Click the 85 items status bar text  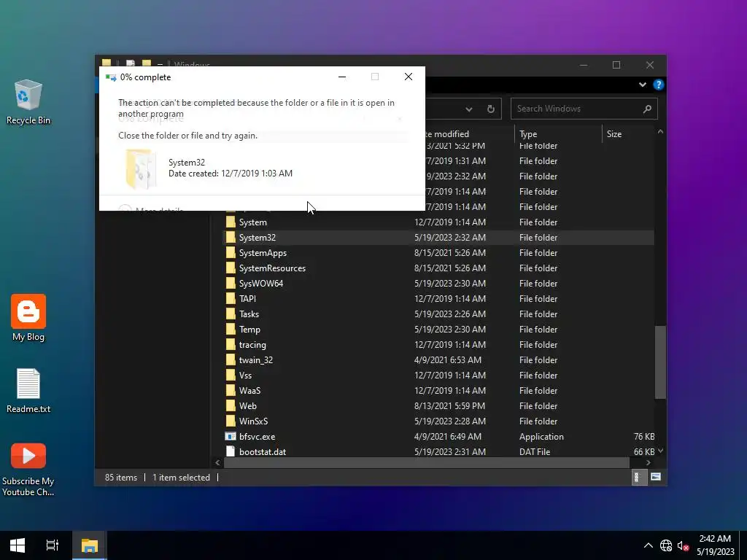pyautogui.click(x=121, y=478)
